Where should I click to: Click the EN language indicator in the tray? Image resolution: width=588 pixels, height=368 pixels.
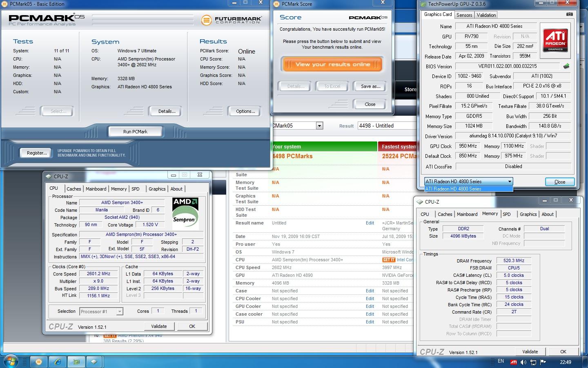(501, 361)
